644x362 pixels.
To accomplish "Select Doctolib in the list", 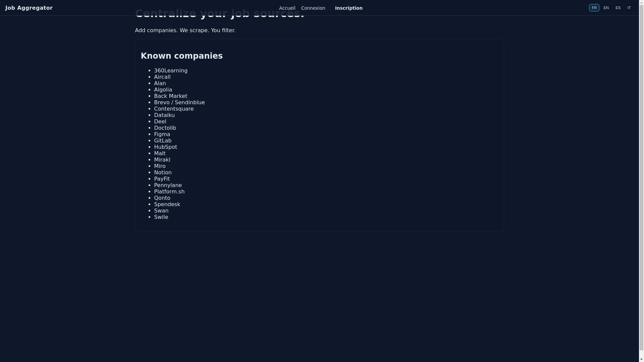I will [x=165, y=128].
